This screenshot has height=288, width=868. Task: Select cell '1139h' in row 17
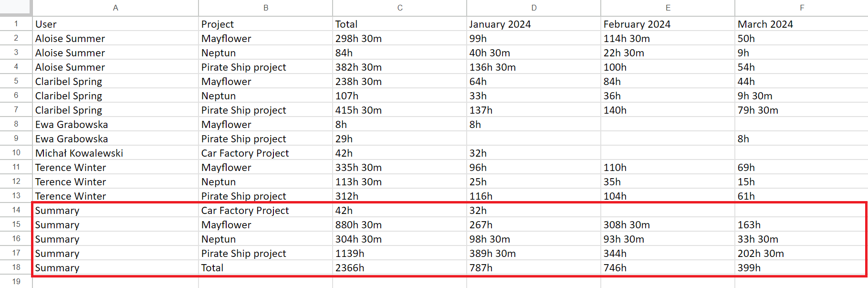pos(400,253)
